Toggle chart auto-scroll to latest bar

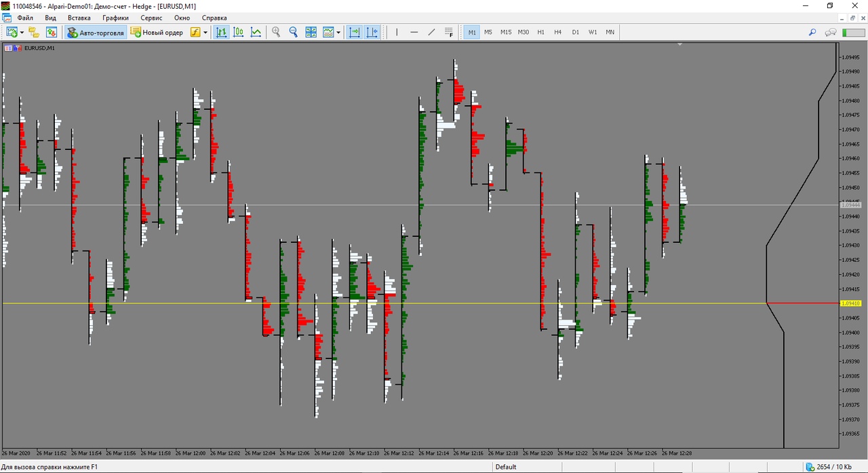[x=355, y=32]
